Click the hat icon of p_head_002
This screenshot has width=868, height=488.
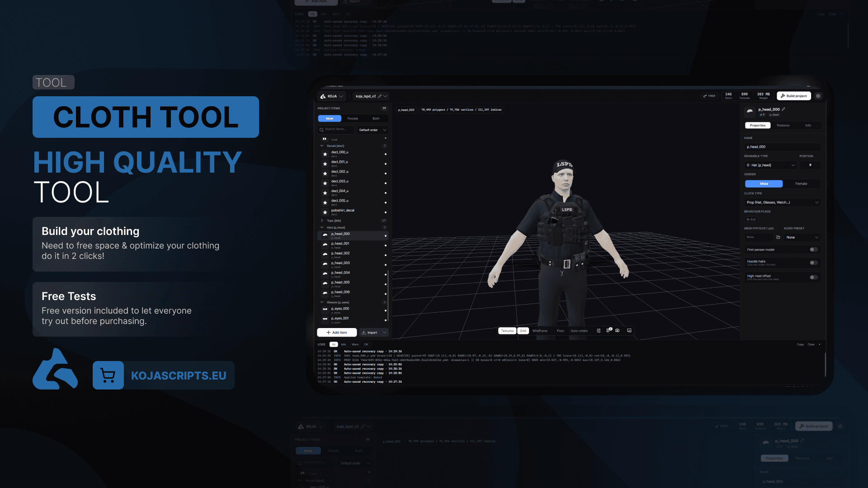325,254
